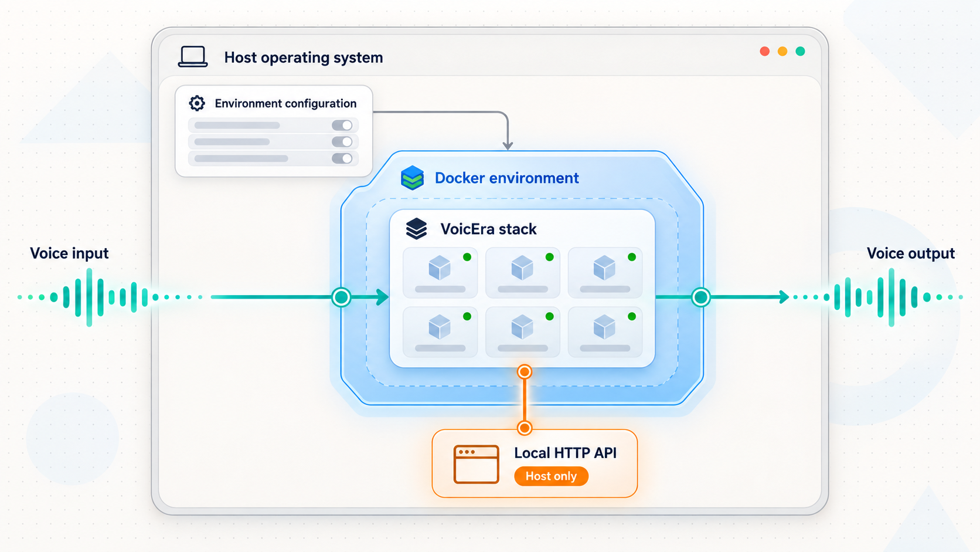Click the green window control dot

coord(800,52)
